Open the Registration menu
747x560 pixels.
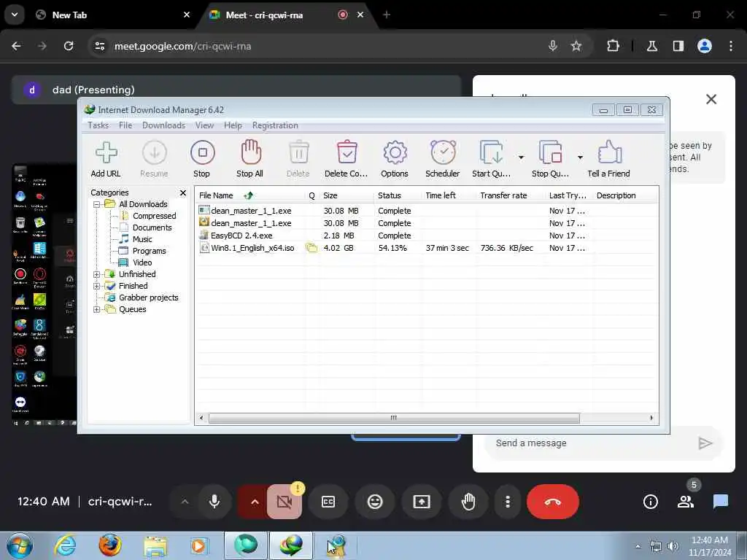[x=275, y=125]
